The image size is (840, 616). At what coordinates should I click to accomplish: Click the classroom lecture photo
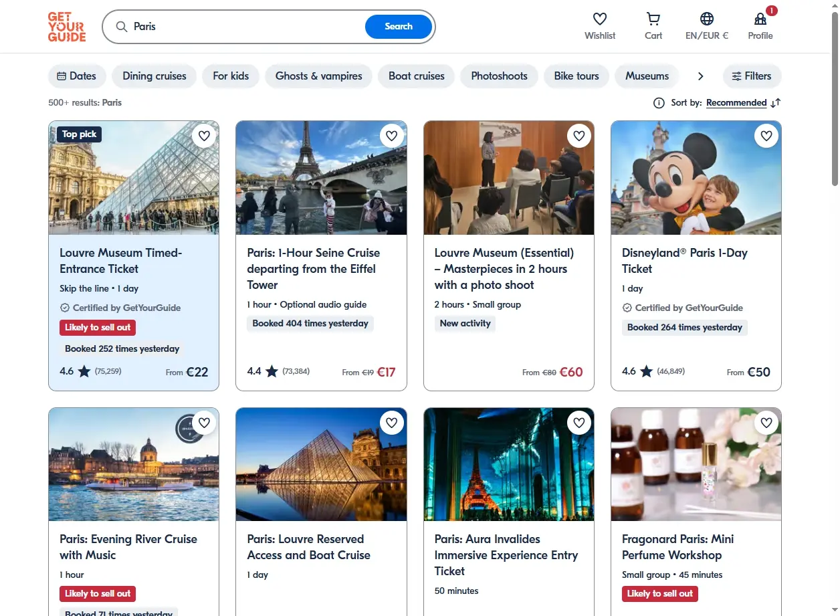point(509,178)
